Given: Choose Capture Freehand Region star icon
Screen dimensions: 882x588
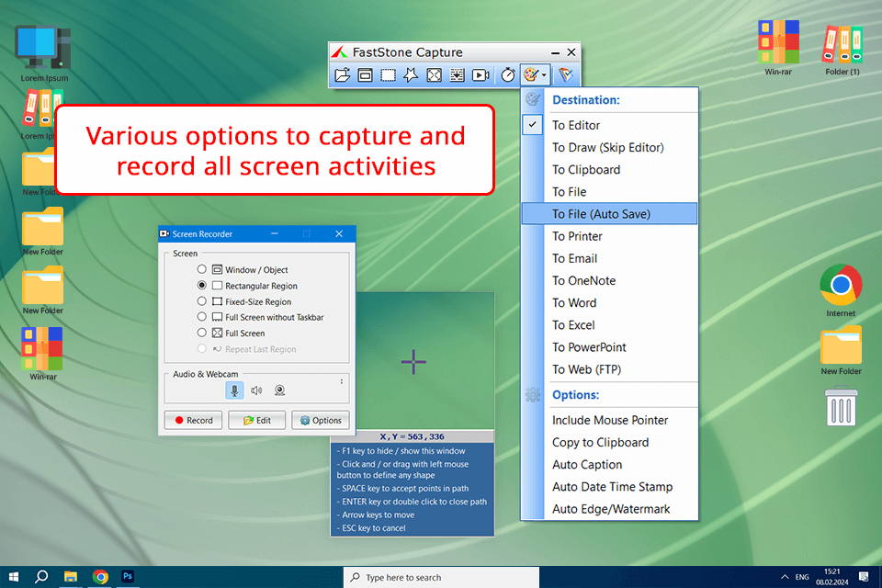Looking at the screenshot, I should pos(411,74).
